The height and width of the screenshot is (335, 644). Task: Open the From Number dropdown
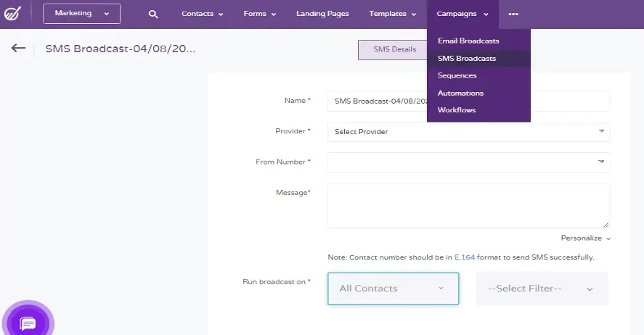pos(468,162)
